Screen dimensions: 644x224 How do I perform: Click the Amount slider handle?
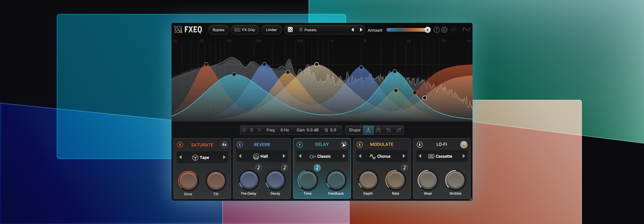[x=427, y=30]
